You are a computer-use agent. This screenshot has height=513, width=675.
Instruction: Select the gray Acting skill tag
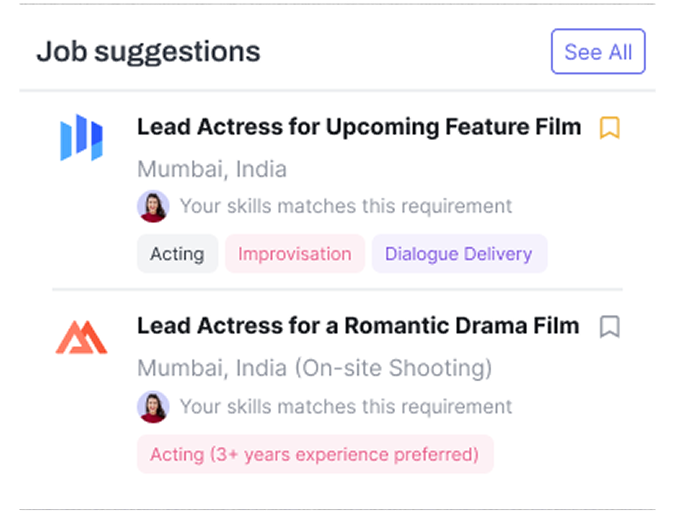[177, 254]
